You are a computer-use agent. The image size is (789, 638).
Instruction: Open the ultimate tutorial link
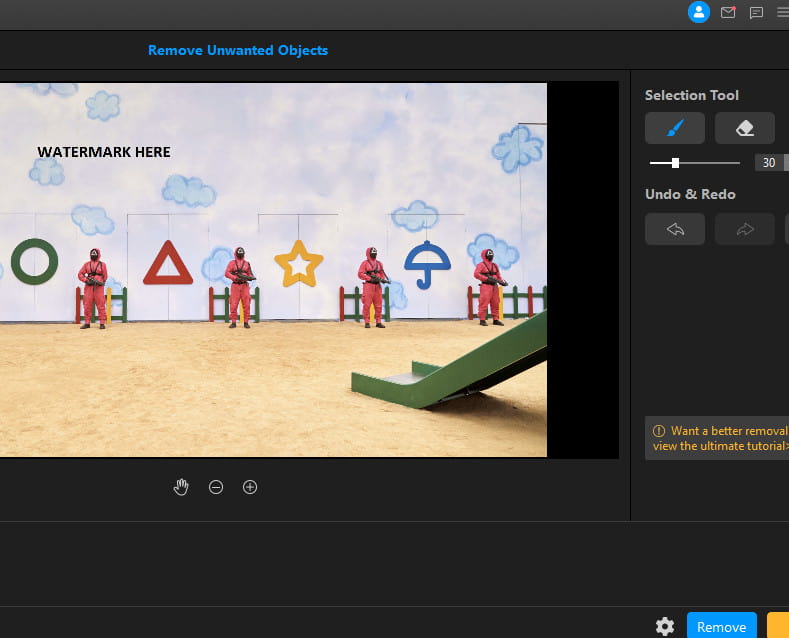click(721, 446)
